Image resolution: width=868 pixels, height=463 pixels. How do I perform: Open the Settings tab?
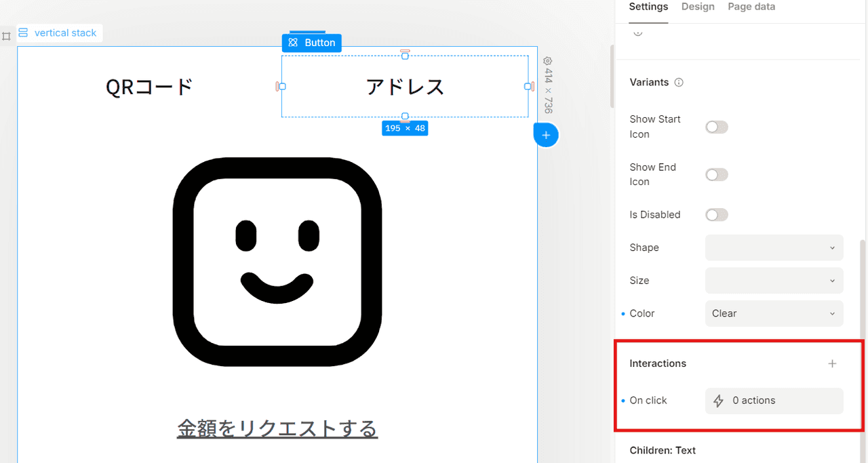click(648, 7)
